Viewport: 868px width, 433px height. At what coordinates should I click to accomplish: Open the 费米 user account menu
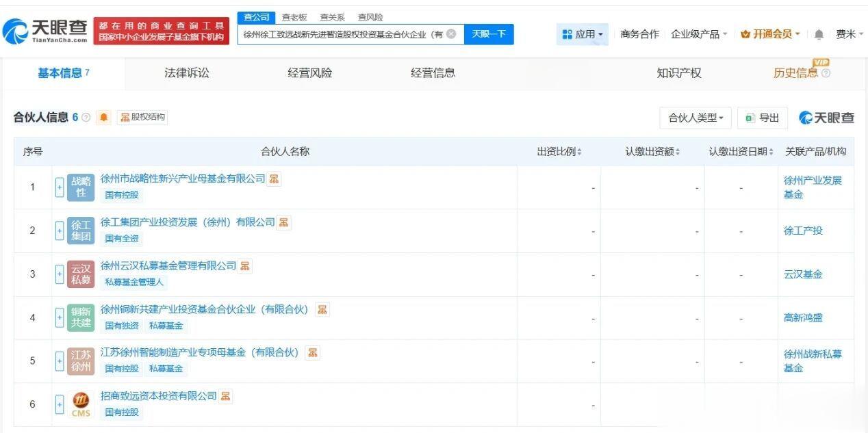850,34
